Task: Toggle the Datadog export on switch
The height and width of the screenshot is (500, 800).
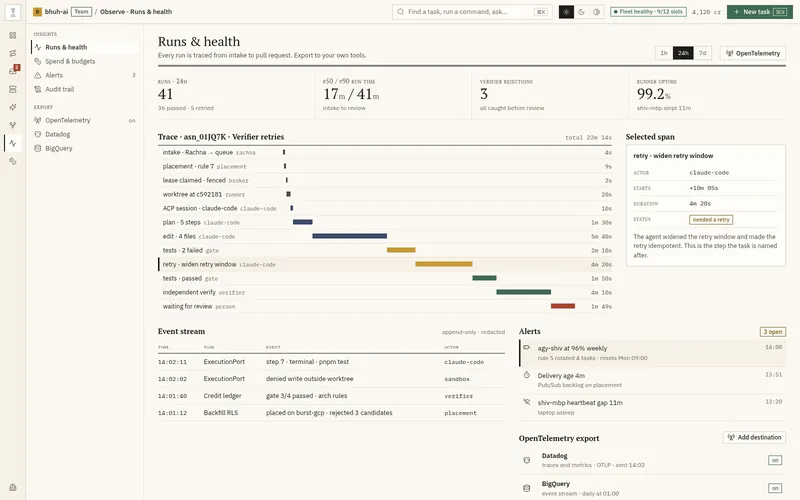Action: point(774,460)
